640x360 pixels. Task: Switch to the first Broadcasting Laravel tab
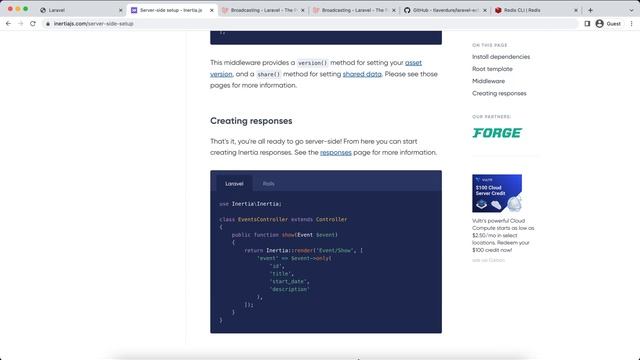point(262,10)
